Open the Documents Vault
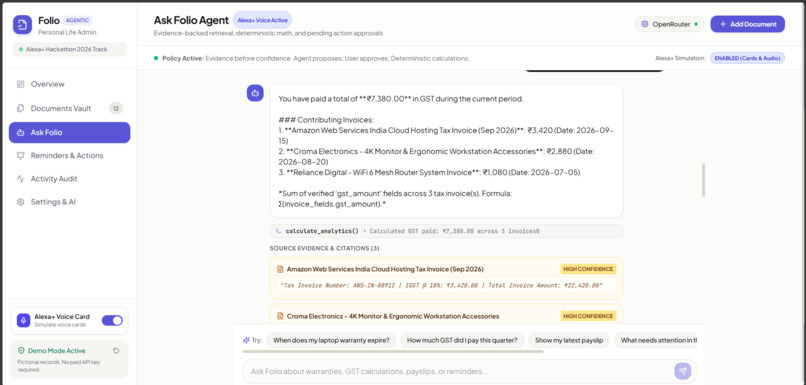The height and width of the screenshot is (385, 806). coord(69,108)
